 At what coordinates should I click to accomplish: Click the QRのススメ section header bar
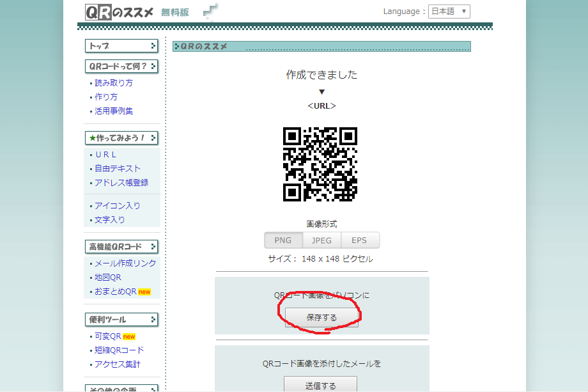321,46
